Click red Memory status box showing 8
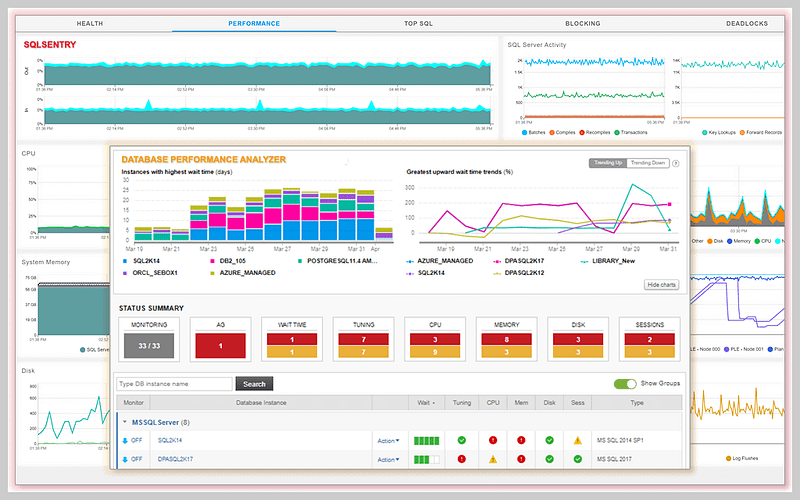800x500 pixels. 505,339
